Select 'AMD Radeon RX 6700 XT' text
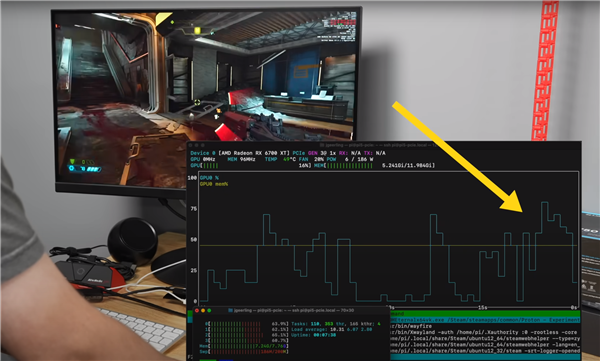Image resolution: width=600 pixels, height=361 pixels. pos(254,153)
